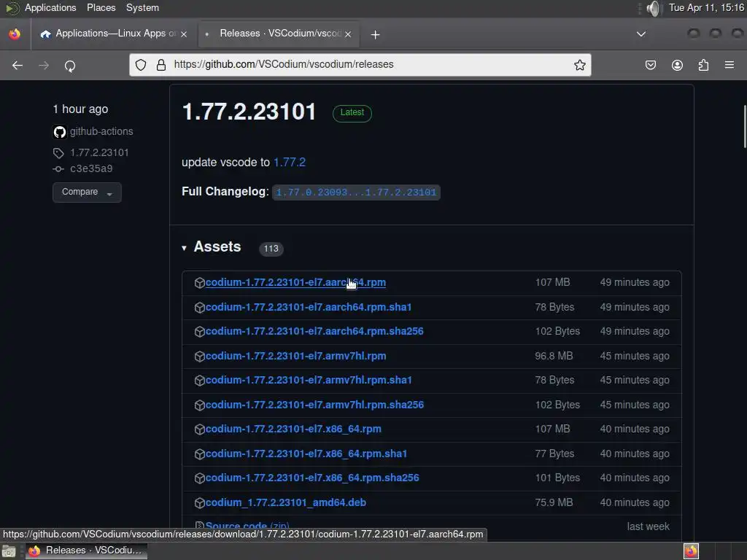
Task: Click the '1 hour ago' timestamp
Action: (x=80, y=109)
